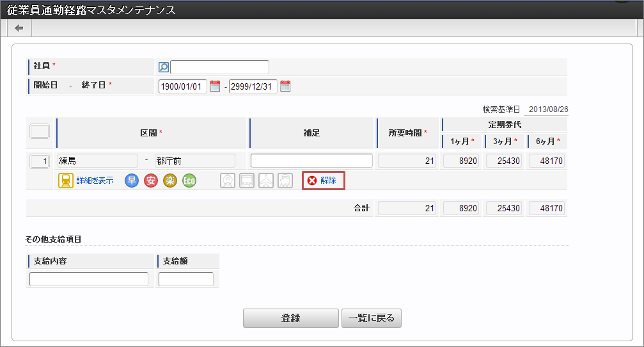Click the 練馬 departure station field

click(98, 161)
